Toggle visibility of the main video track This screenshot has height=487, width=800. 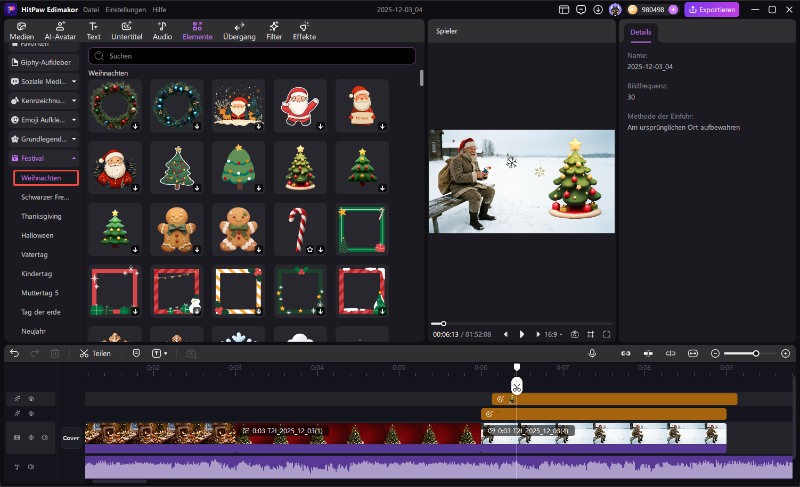30,437
